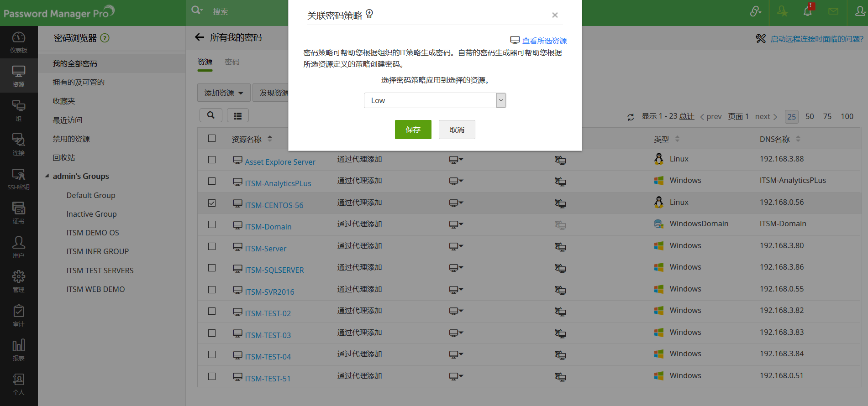Click the back arrow beside 所有我的密码

tap(200, 37)
